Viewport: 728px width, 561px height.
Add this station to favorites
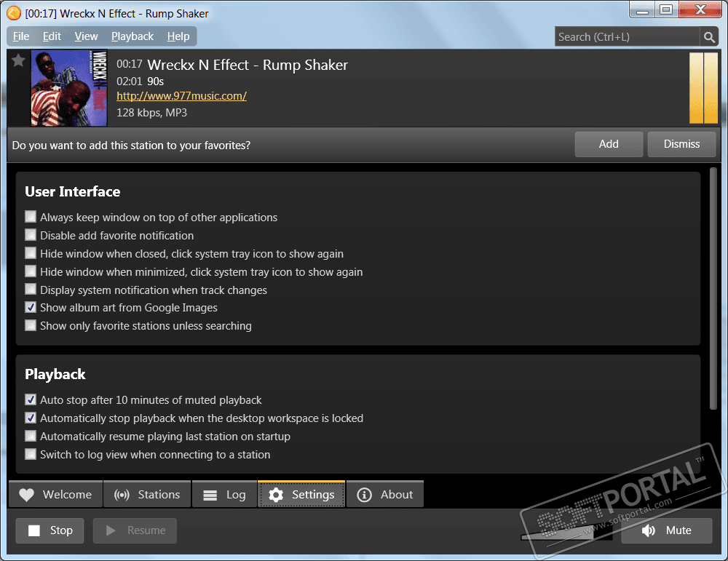[x=609, y=144]
